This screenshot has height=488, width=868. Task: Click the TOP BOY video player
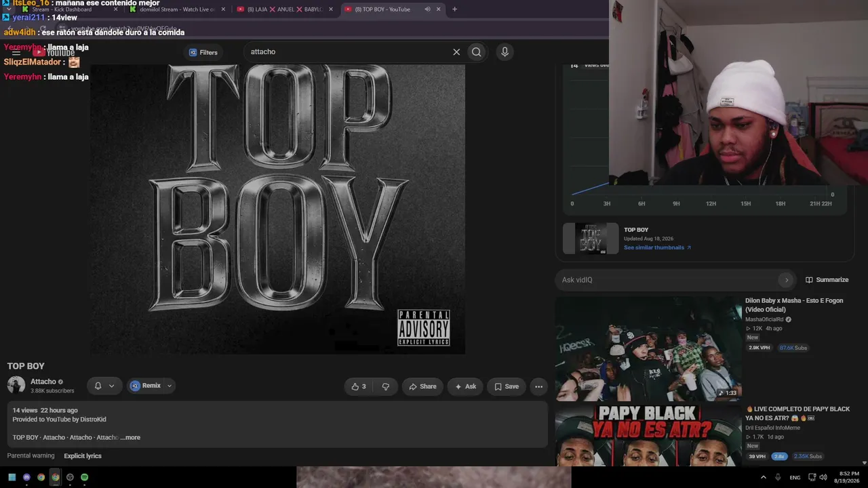click(x=277, y=209)
